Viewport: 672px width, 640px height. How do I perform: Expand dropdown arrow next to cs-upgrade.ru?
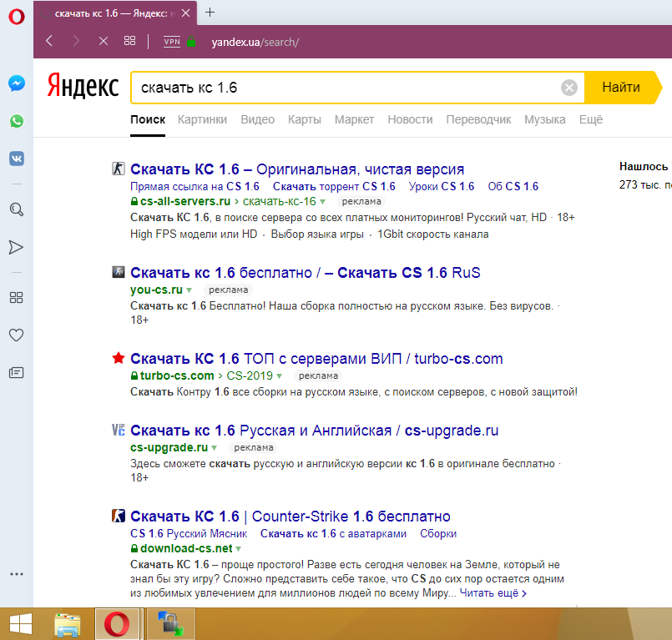coord(215,448)
